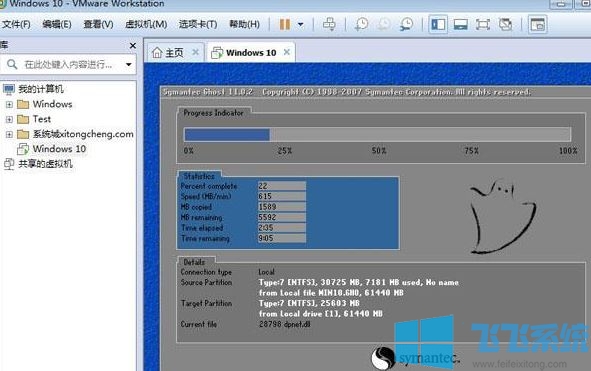Image resolution: width=591 pixels, height=371 pixels.
Task: Click the Time remaining value 9:05
Action: click(282, 238)
